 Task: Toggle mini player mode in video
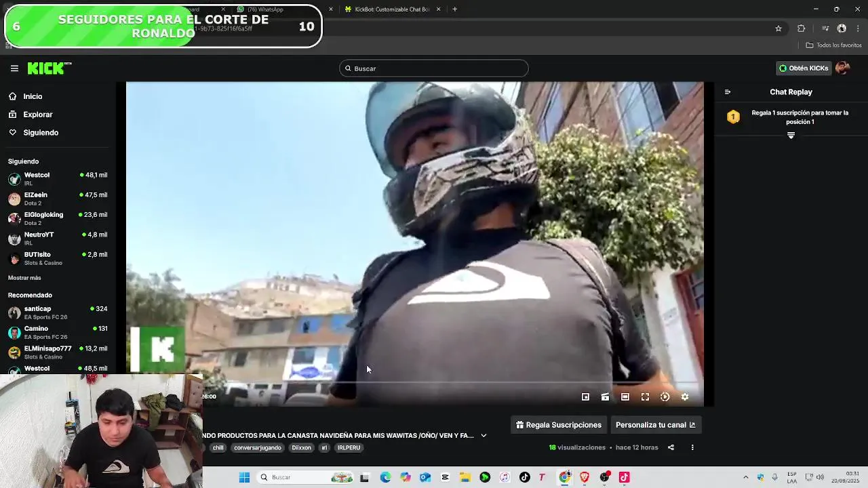coord(585,397)
